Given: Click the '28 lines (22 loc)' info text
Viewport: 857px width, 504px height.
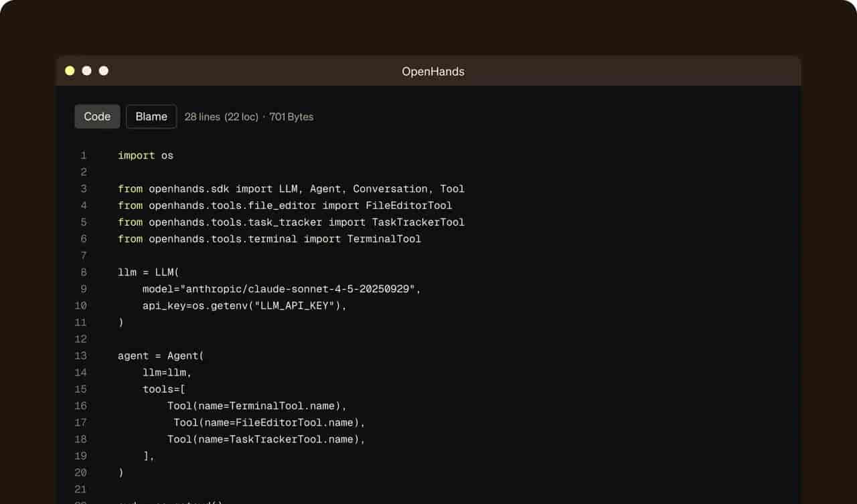Looking at the screenshot, I should [222, 116].
